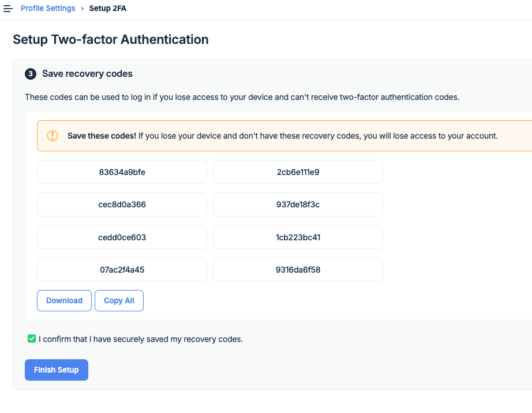
Task: Untick the recovery codes confirmation checkbox
Action: coord(32,338)
